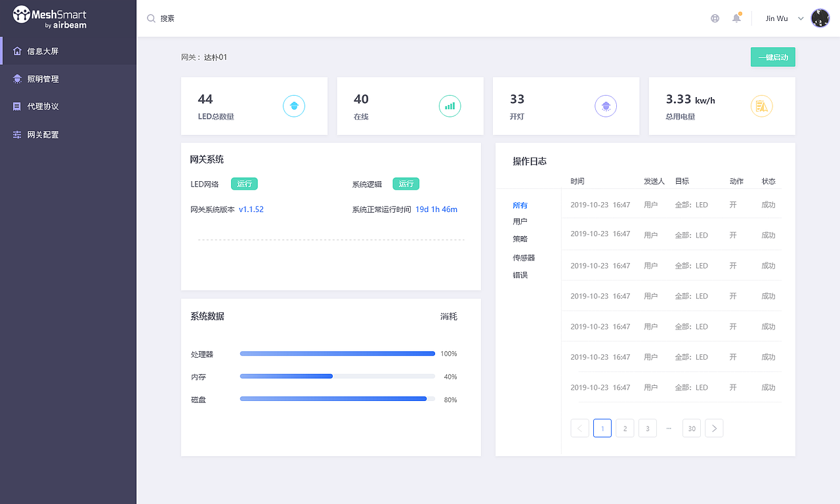Screen dimensions: 840x504
Task: Filter logs by 用户
Action: (520, 221)
